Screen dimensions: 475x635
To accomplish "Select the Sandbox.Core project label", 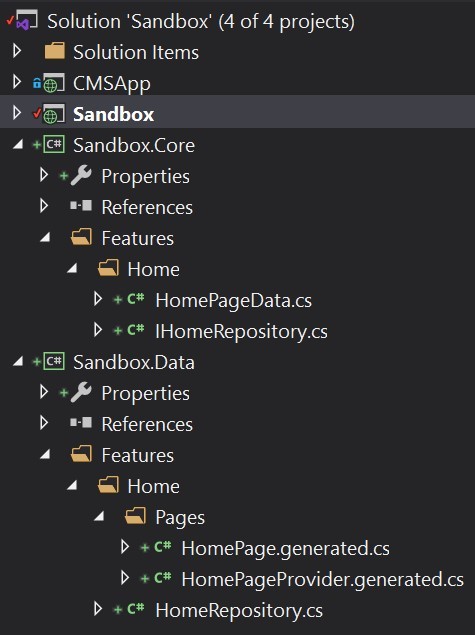I will (x=134, y=145).
